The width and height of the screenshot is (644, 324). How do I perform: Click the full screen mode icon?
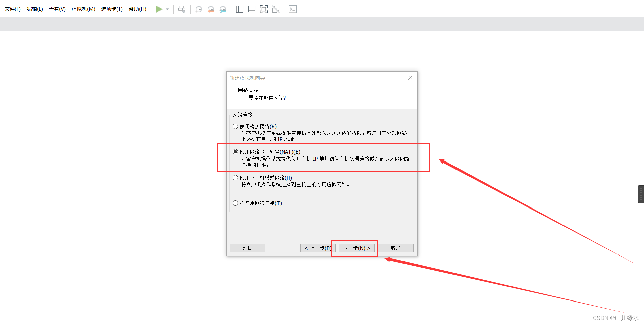coord(264,9)
